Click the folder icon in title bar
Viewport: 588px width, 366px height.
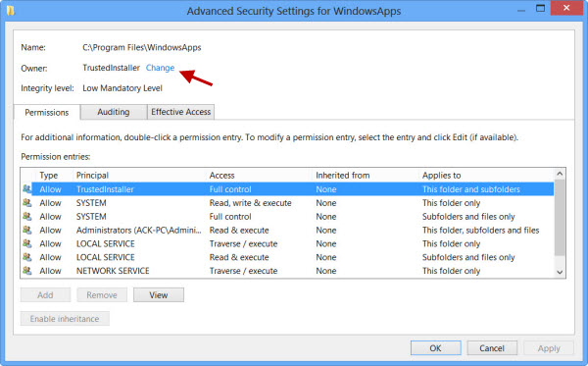click(11, 11)
